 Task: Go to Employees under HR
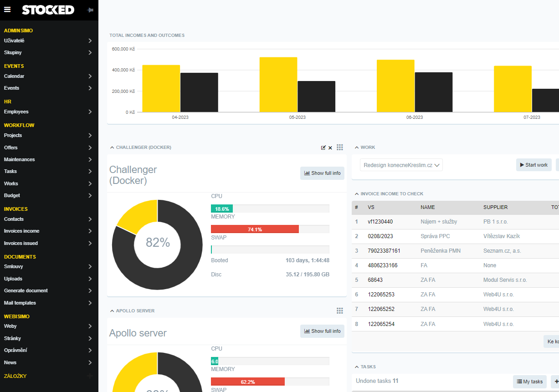(x=16, y=112)
